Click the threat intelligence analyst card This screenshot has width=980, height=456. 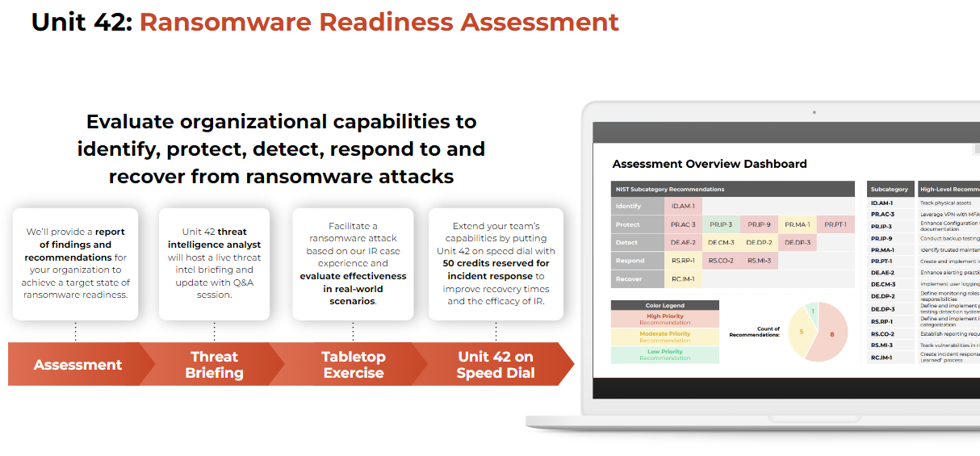[x=214, y=263]
